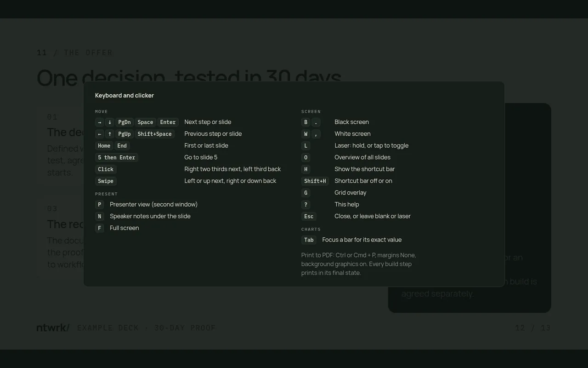Select 'Presenter view (second window)' text

(x=154, y=205)
